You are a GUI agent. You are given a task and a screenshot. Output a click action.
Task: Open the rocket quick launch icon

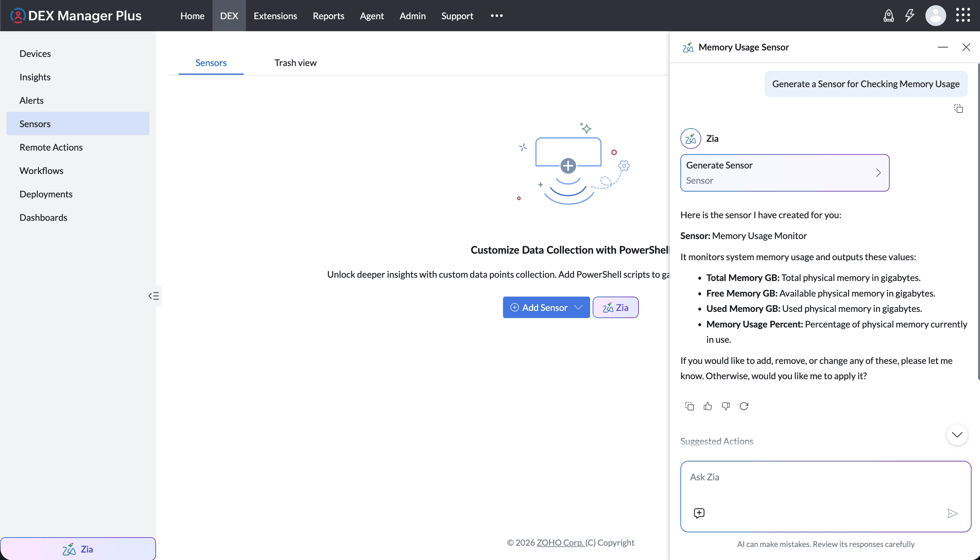pyautogui.click(x=889, y=16)
